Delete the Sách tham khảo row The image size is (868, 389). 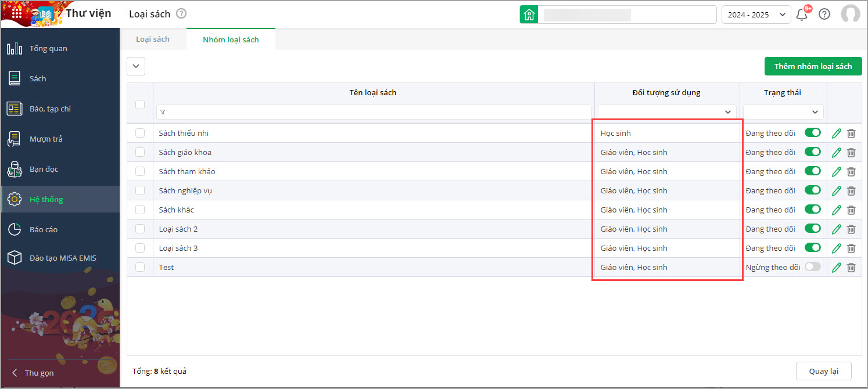(x=851, y=172)
